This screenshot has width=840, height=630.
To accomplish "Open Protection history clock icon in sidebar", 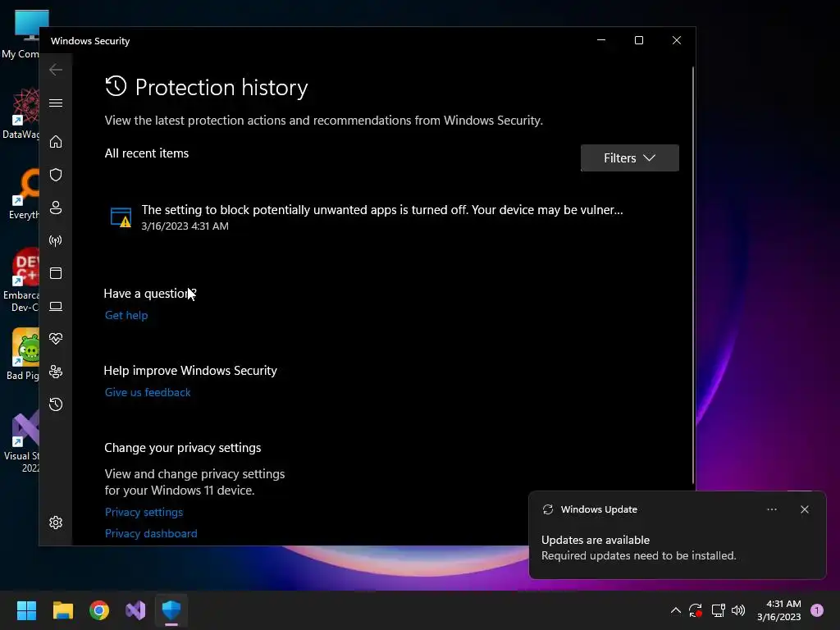I will pos(56,404).
